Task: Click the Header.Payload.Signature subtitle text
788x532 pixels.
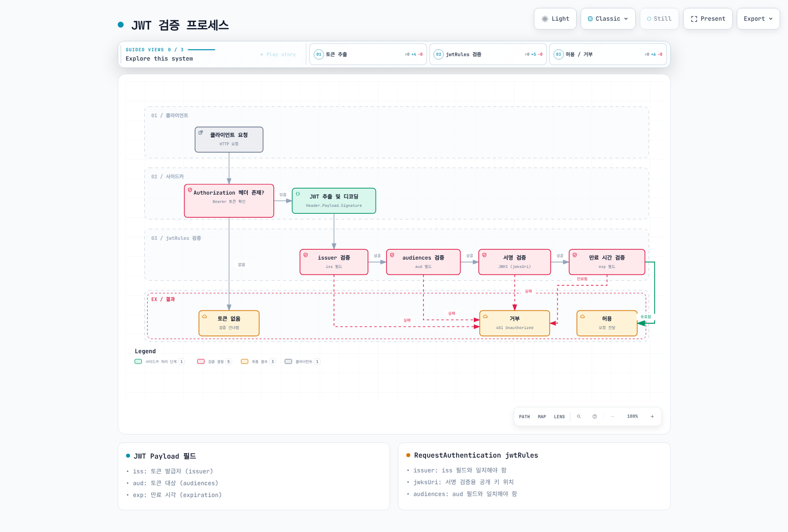Action: 334,205
